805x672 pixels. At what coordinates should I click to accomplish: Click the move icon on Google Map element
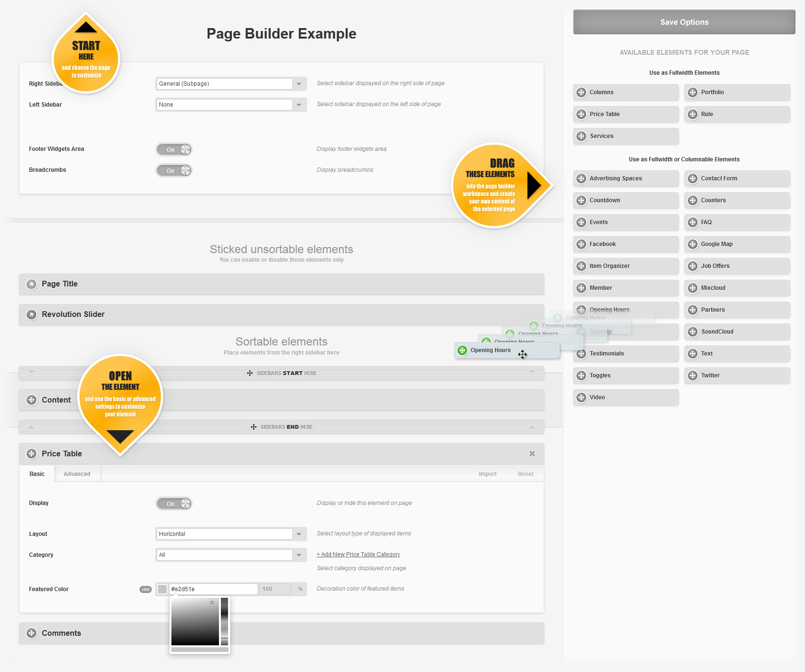[x=693, y=244]
